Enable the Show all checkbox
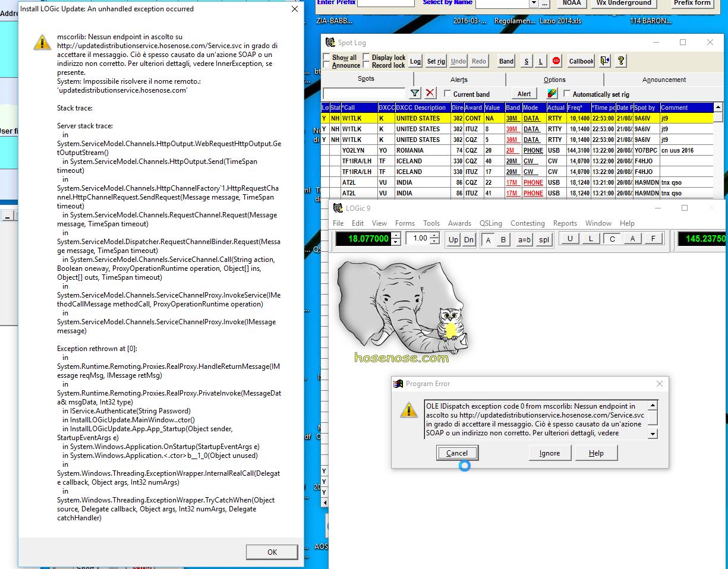 point(326,58)
